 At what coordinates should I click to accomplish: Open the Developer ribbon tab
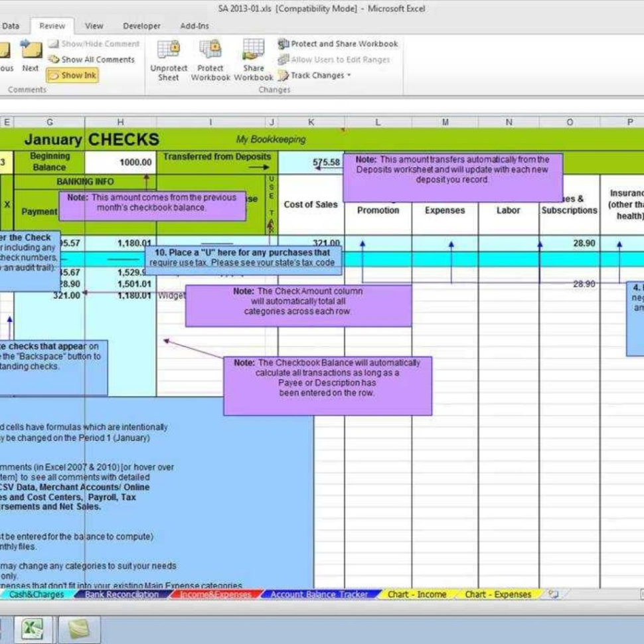coord(141,25)
